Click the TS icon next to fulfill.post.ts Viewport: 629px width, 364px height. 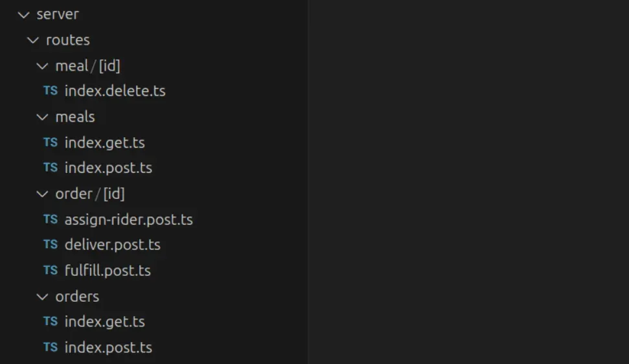tap(51, 270)
